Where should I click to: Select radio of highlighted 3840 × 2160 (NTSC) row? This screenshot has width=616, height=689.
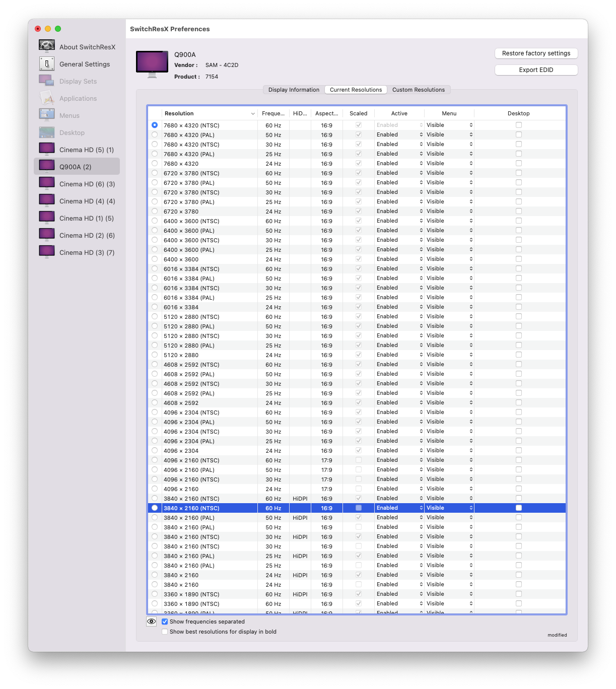[x=155, y=508]
